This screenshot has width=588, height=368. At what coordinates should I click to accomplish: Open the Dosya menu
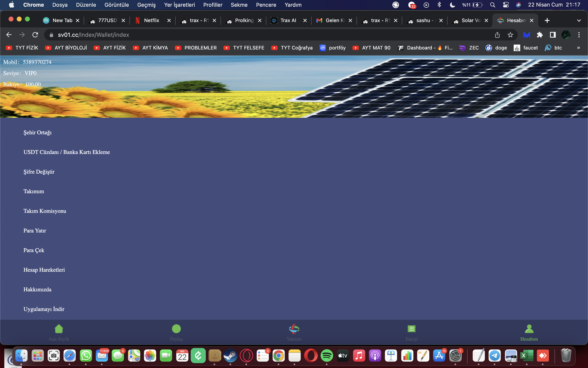[x=60, y=5]
